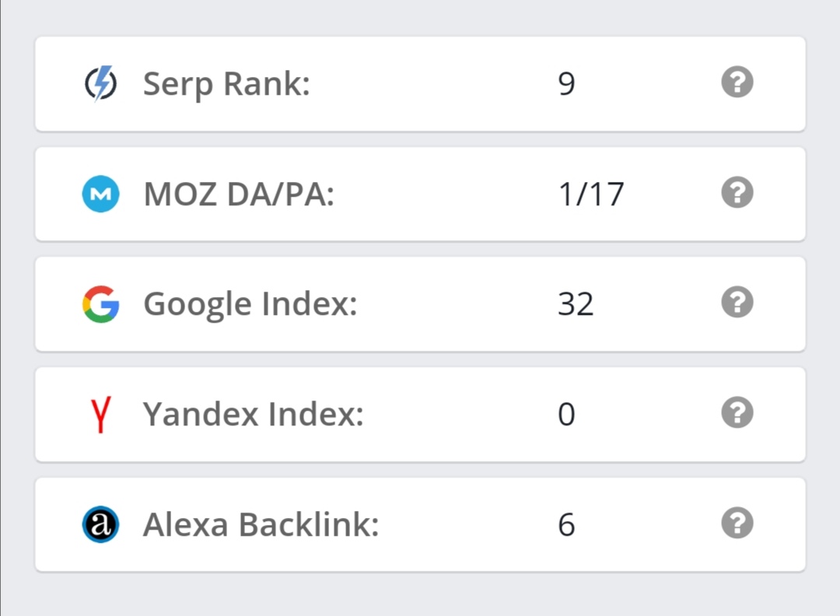Viewport: 840px width, 616px height.
Task: Click the Google Index label text
Action: click(x=250, y=305)
